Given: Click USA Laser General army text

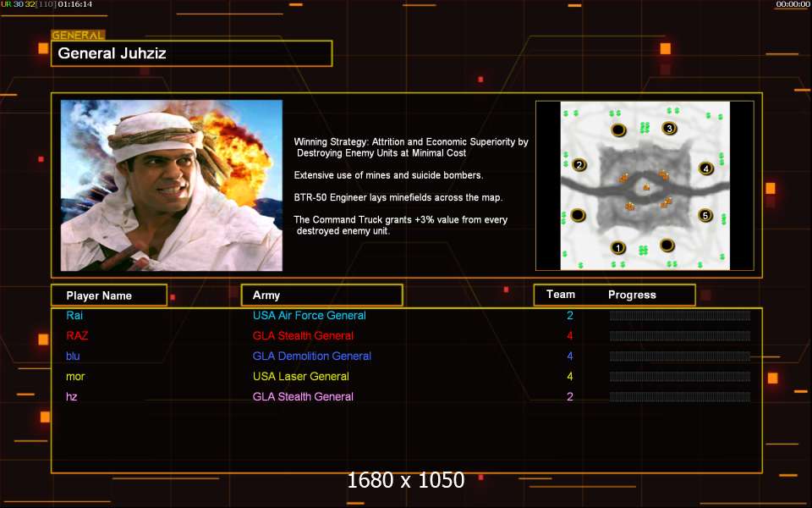Looking at the screenshot, I should tap(301, 376).
